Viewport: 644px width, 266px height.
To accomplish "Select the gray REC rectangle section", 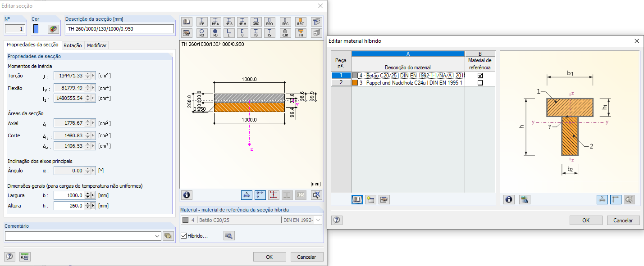I will pos(285,22).
